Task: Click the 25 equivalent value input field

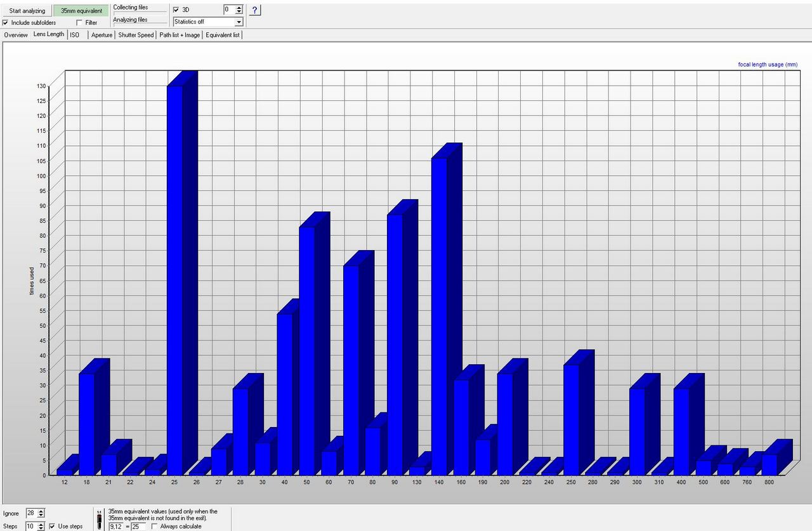Action: click(x=139, y=526)
